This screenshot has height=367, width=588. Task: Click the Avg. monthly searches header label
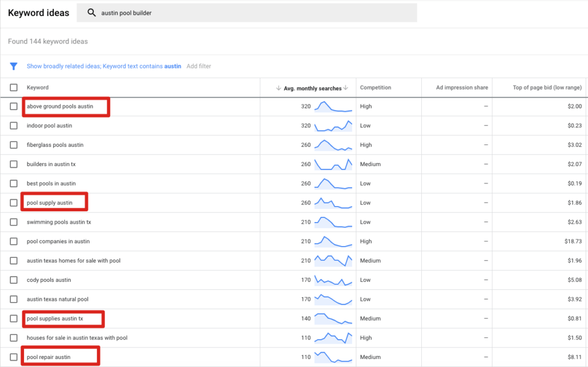(312, 88)
